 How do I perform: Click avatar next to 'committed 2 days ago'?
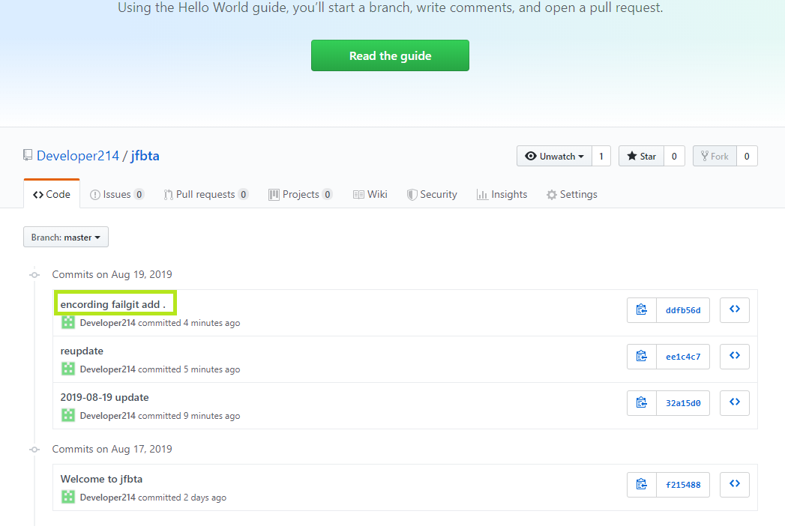tap(68, 497)
